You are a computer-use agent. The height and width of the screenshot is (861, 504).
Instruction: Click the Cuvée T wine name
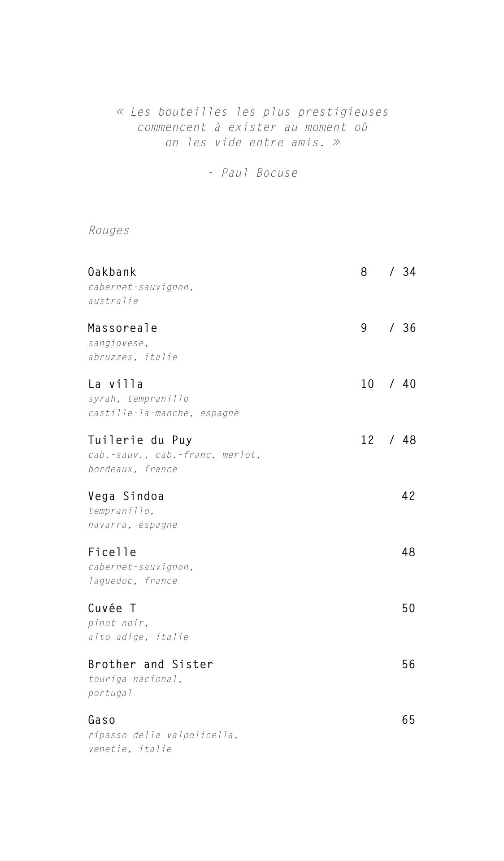click(x=112, y=608)
